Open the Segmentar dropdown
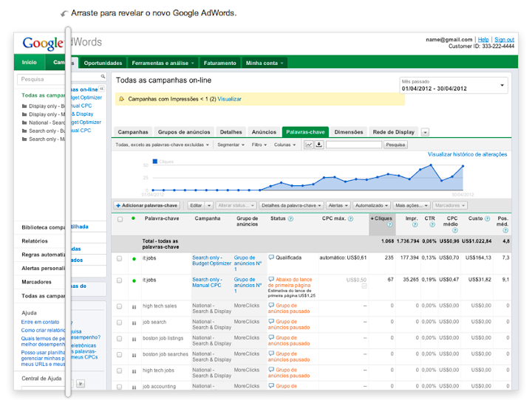 pyautogui.click(x=231, y=145)
